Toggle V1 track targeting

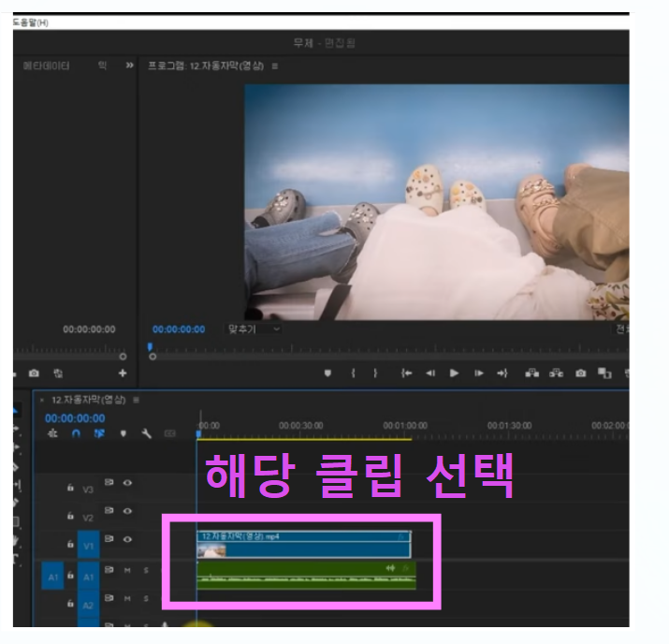(x=88, y=545)
